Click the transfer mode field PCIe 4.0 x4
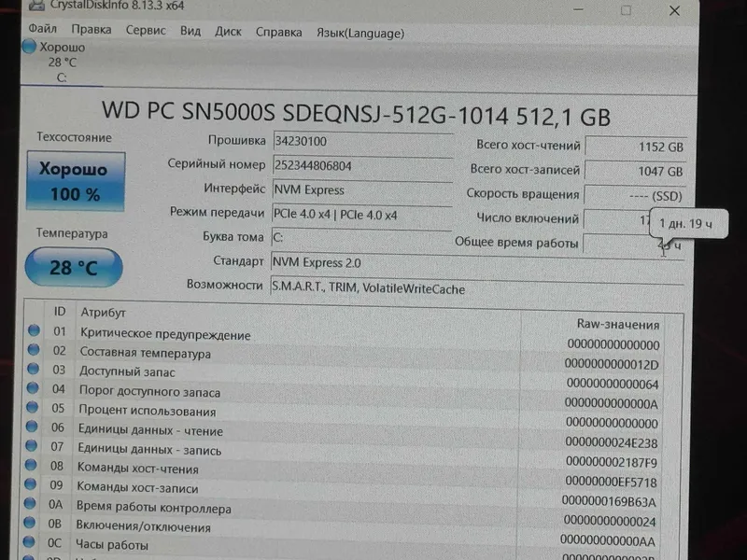This screenshot has width=747, height=560. tap(361, 215)
